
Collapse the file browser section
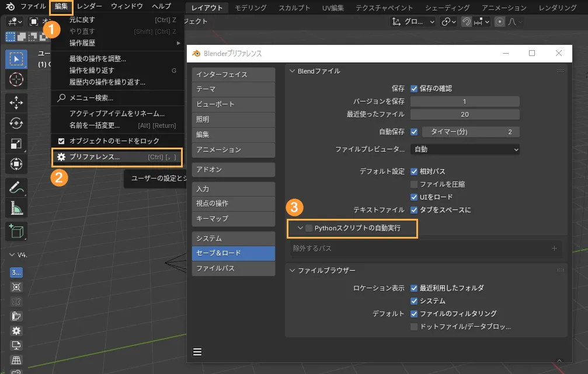click(x=293, y=271)
